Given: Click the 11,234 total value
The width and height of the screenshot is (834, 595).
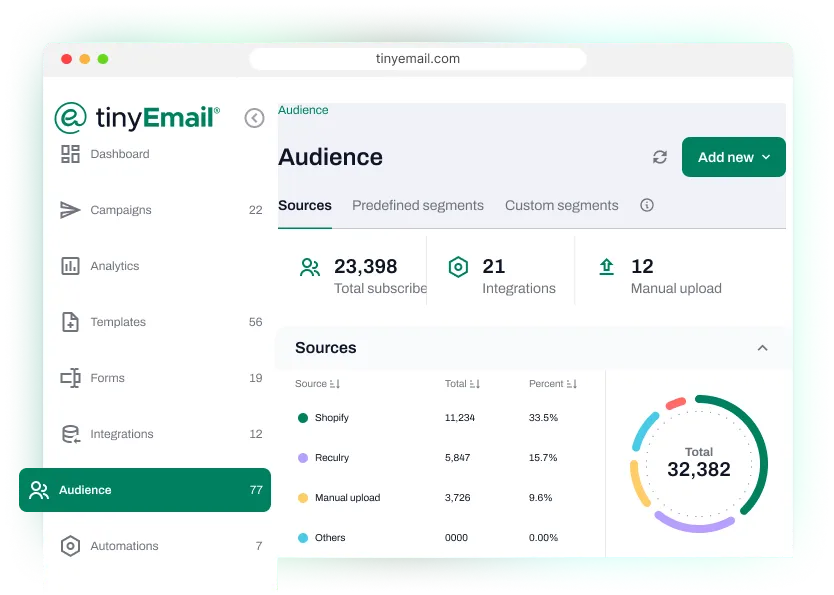Looking at the screenshot, I should click(460, 418).
